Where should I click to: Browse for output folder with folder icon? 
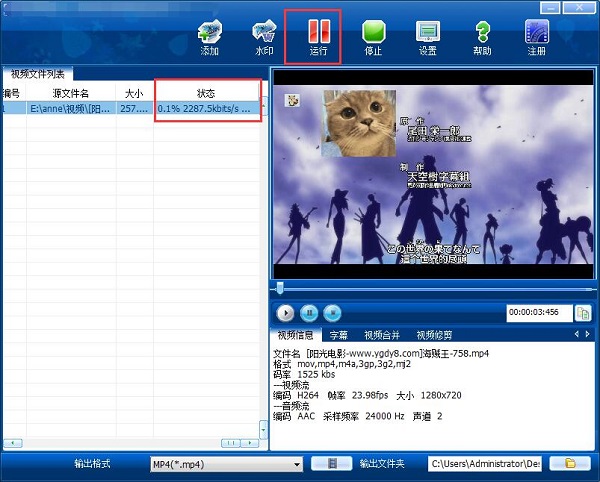[570, 464]
